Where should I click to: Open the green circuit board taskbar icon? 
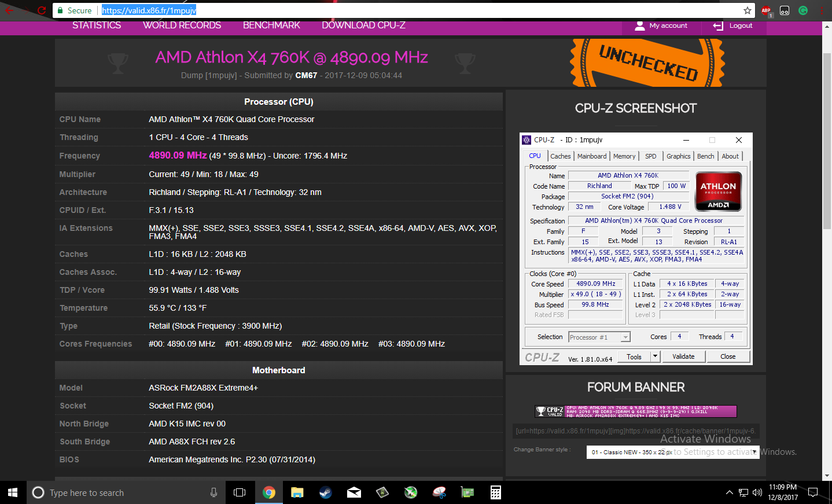(467, 492)
